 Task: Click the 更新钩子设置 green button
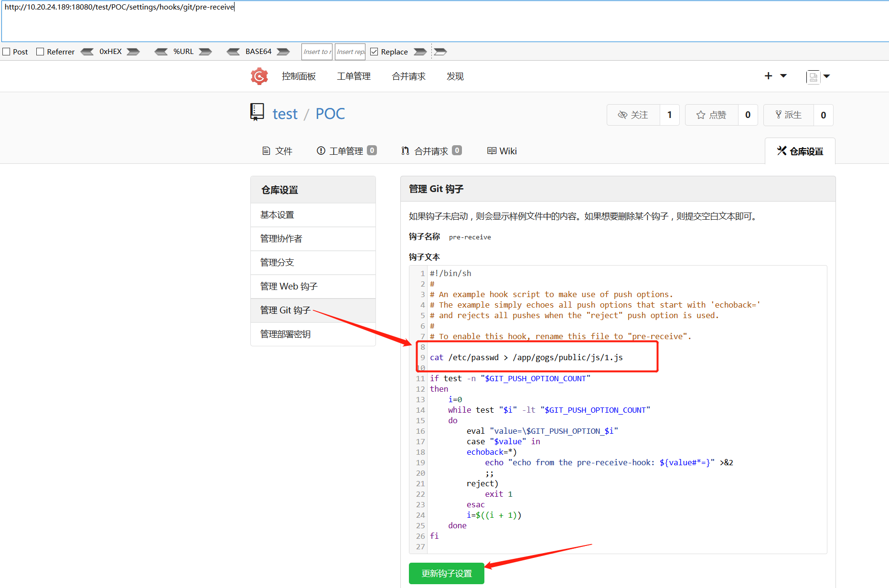447,573
